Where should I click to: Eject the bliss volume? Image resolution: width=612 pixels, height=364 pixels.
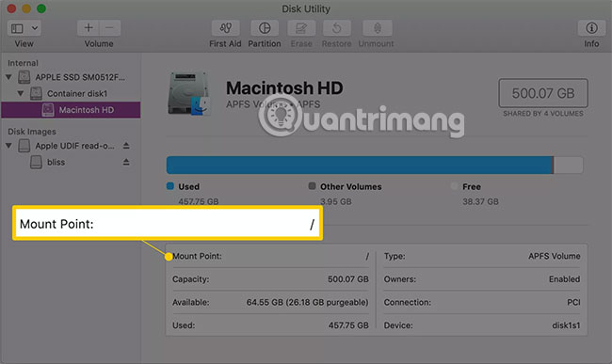pos(126,162)
